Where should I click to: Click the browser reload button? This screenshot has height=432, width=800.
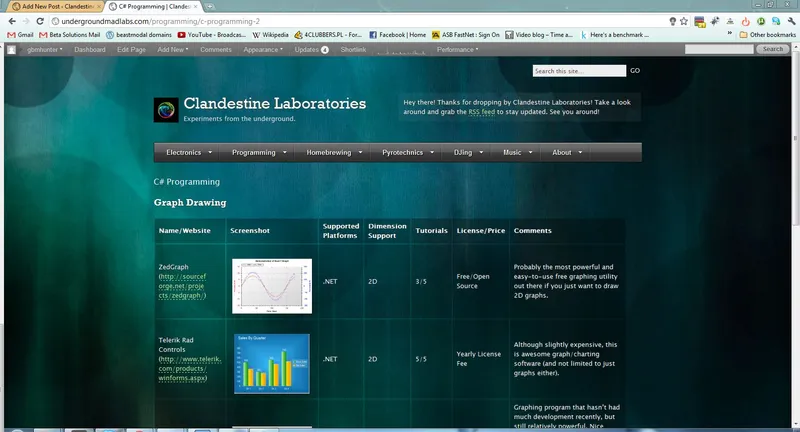coord(48,20)
